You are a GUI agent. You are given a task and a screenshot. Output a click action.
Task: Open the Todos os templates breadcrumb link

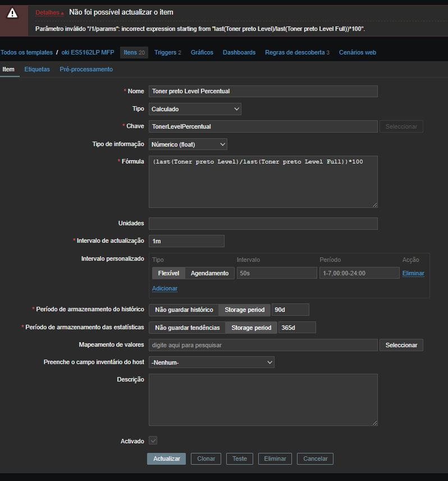pos(26,52)
